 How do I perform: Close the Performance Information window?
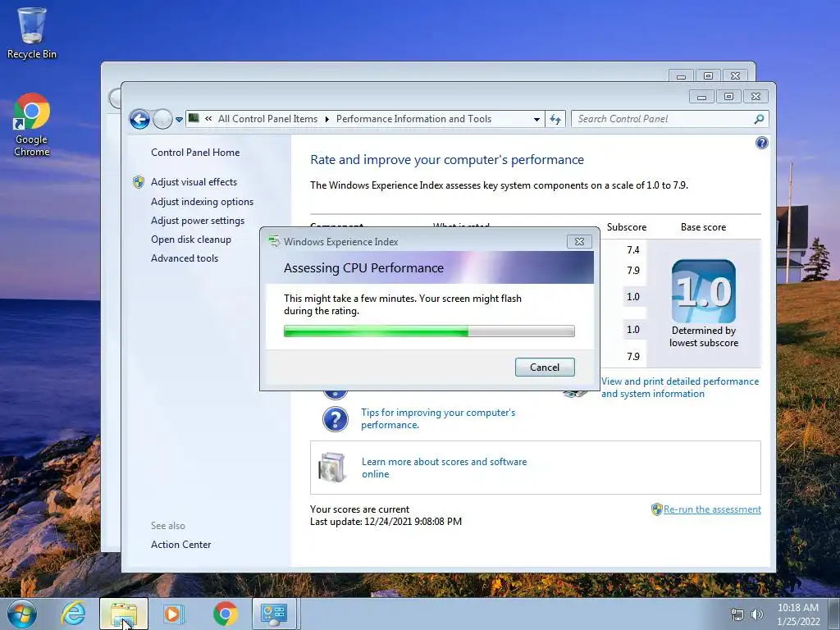756,97
